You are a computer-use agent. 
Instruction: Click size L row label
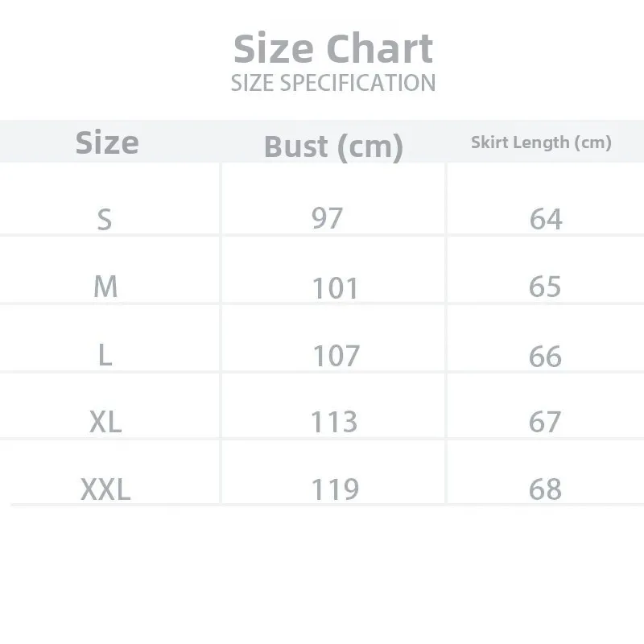click(105, 355)
